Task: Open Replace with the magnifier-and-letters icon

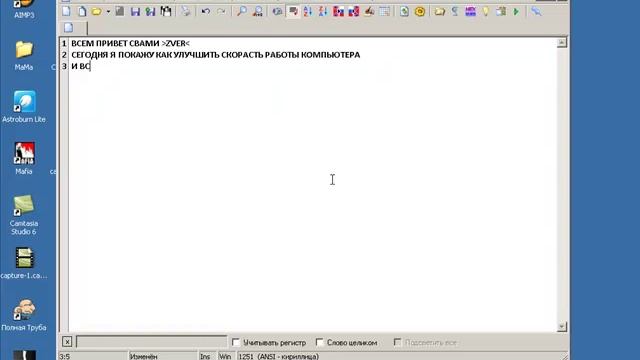Action: (257, 11)
